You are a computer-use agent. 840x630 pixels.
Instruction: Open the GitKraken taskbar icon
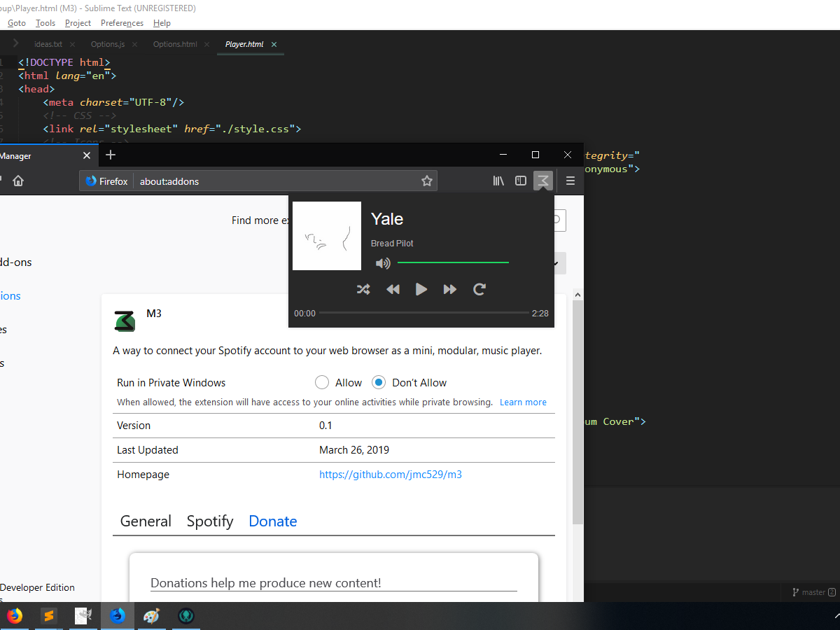click(x=185, y=616)
